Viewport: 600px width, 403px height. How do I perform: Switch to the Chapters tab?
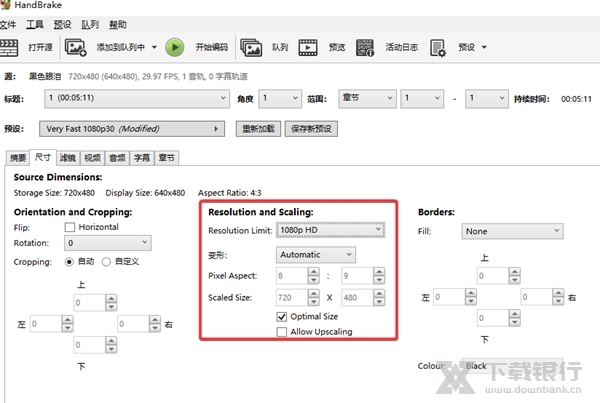point(166,158)
